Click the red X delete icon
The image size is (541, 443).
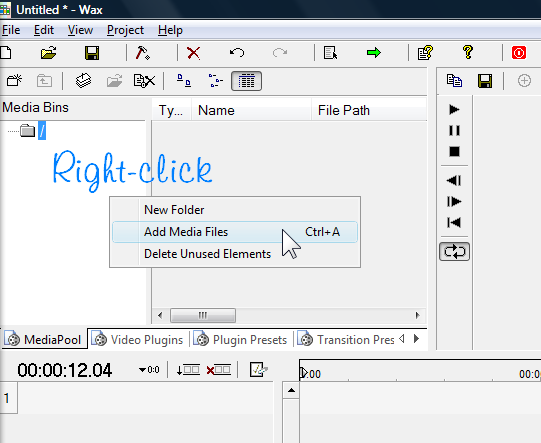click(194, 53)
